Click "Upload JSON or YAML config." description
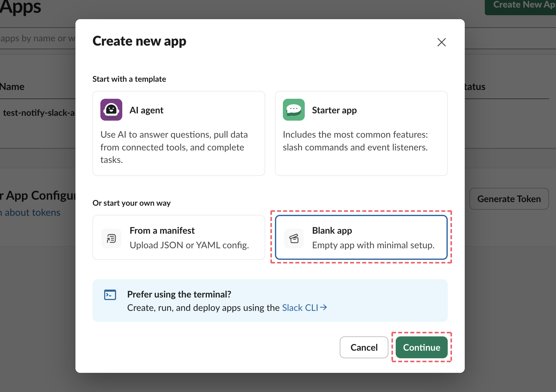The image size is (556, 392). pyautogui.click(x=189, y=245)
